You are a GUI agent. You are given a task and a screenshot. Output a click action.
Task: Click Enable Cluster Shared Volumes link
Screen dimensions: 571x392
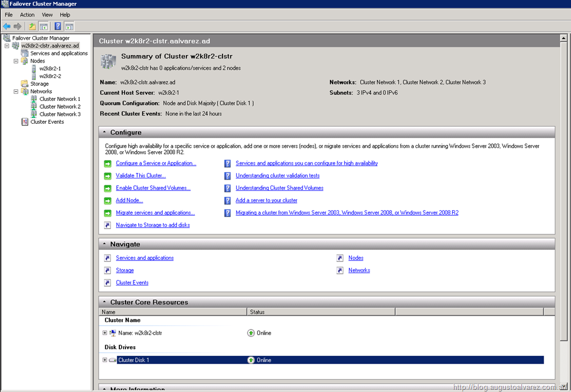(x=153, y=188)
